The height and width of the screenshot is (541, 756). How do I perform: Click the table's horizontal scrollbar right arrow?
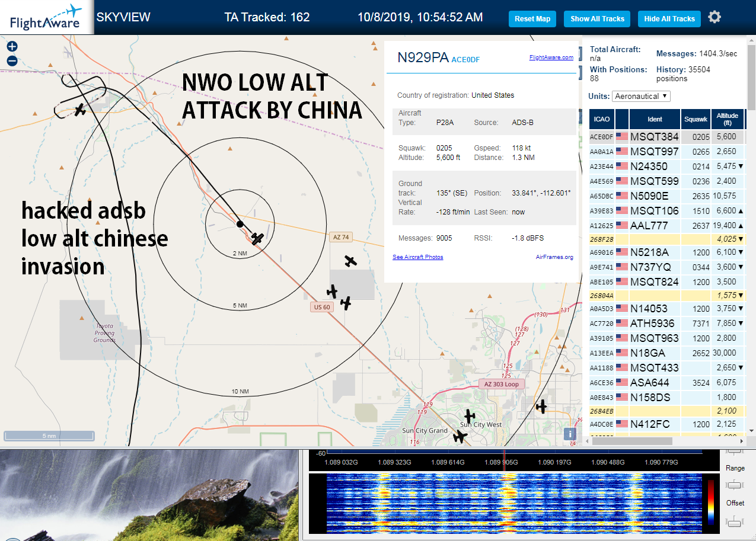point(741,441)
